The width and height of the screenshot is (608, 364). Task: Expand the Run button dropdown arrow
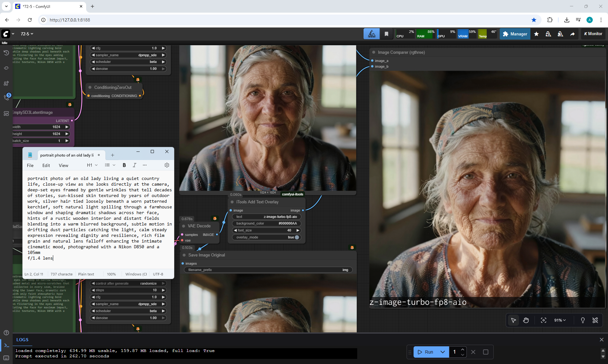point(443,352)
